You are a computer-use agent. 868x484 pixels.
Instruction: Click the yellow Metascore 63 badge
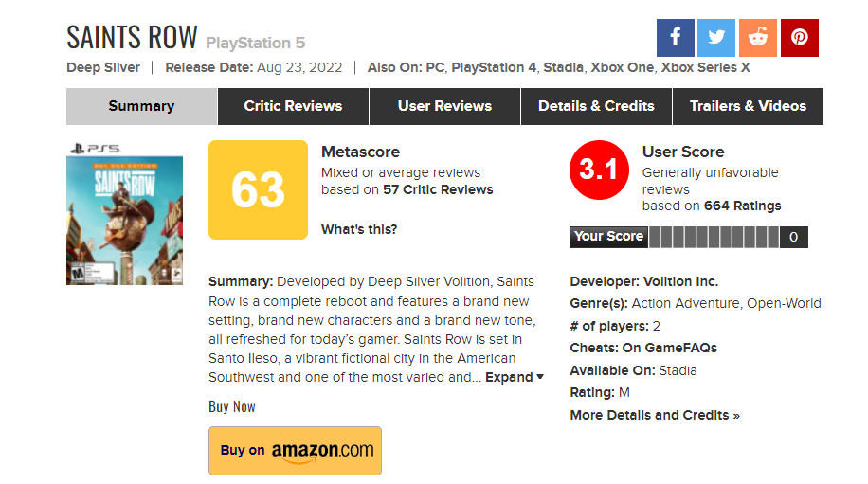tap(258, 190)
